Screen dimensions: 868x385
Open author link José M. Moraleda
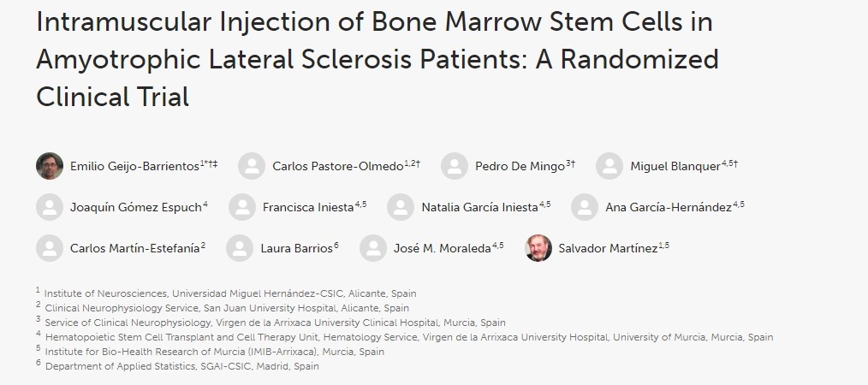(442, 249)
